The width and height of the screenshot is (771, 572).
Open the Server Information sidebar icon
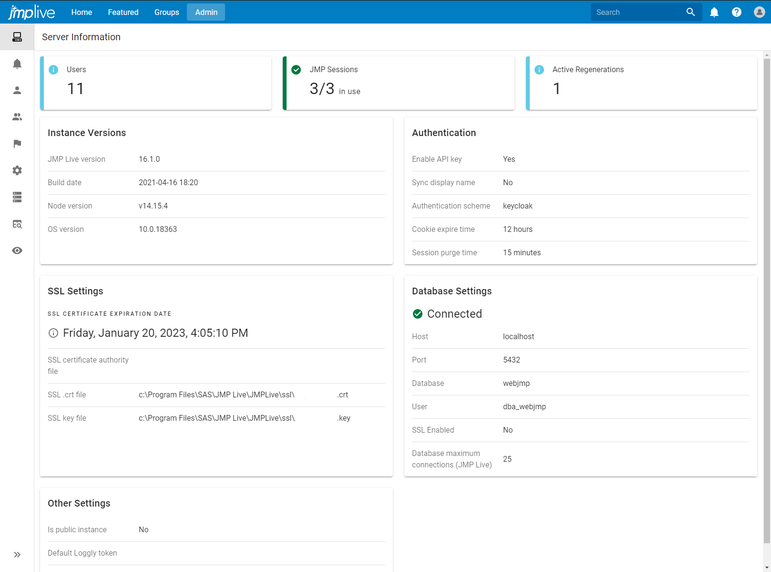point(17,37)
